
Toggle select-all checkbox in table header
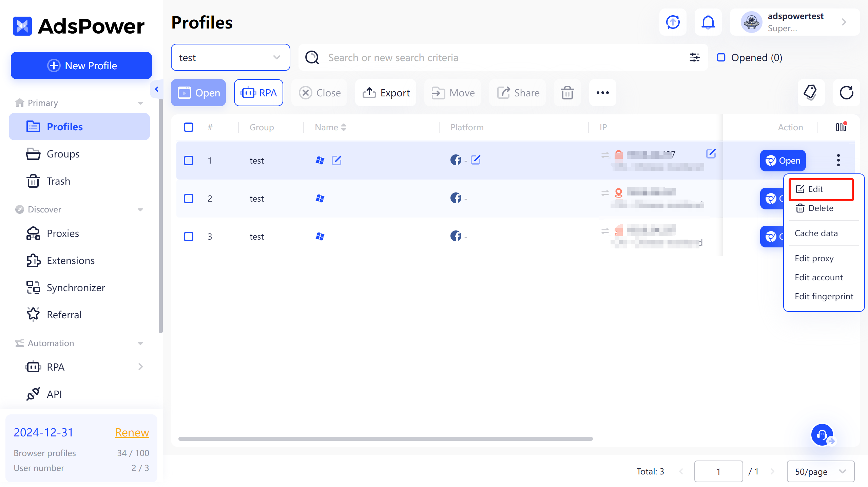tap(189, 127)
